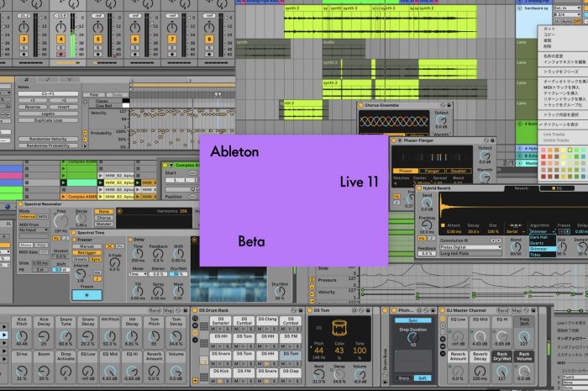Click the master track play icon
The height and width of the screenshot is (391, 588).
click(x=519, y=163)
